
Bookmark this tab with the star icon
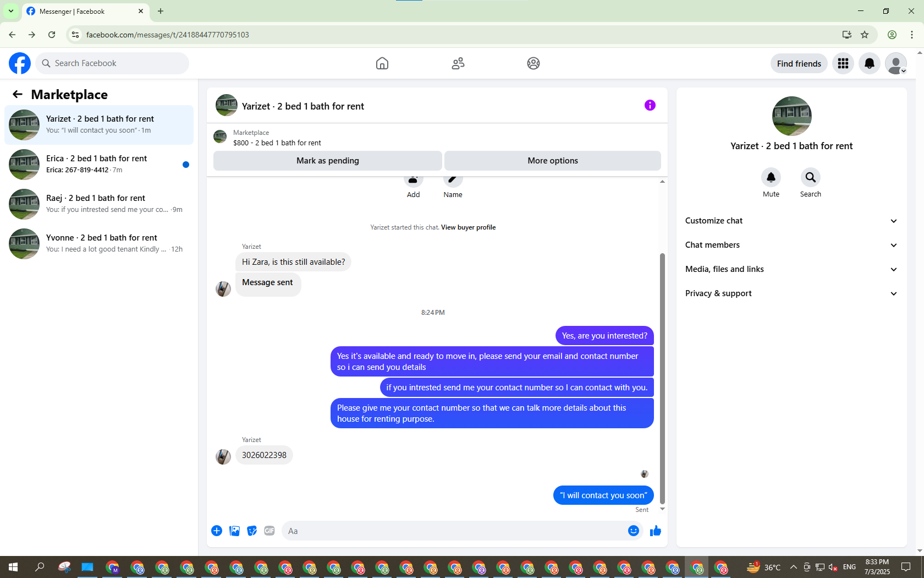(x=865, y=35)
